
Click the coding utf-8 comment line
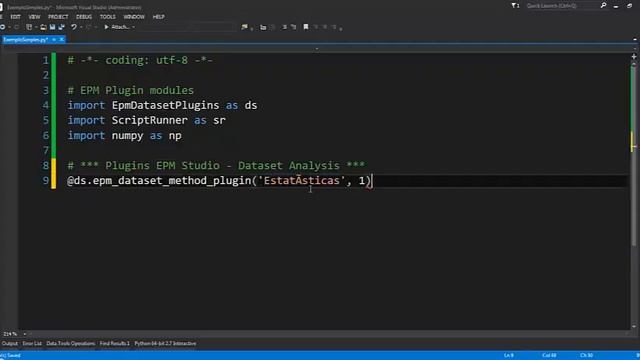(x=140, y=60)
